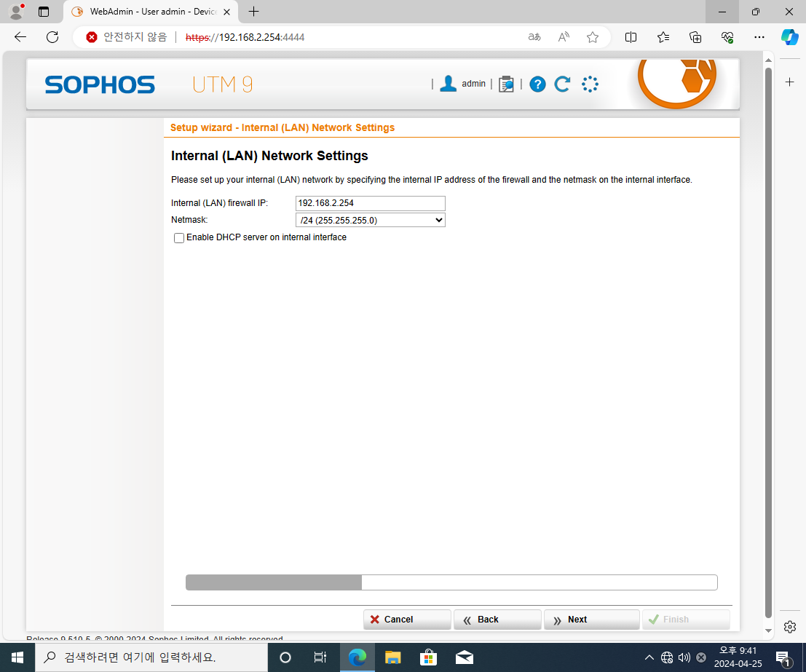Open Mail app from the taskbar
The width and height of the screenshot is (806, 672).
[465, 657]
